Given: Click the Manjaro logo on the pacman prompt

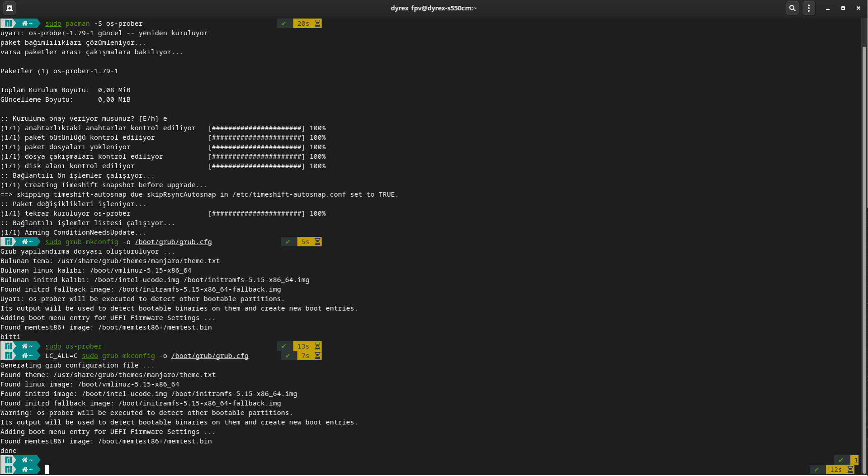Looking at the screenshot, I should [x=8, y=24].
